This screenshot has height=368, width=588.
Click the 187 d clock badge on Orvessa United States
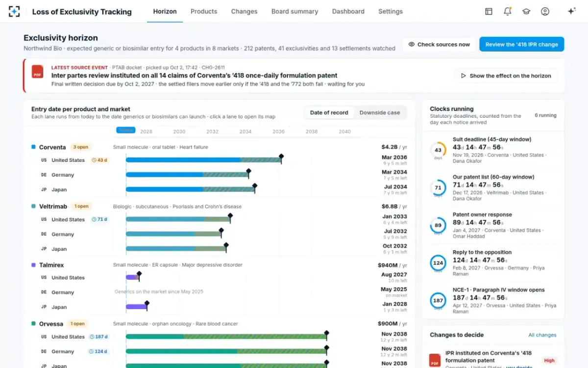99,337
